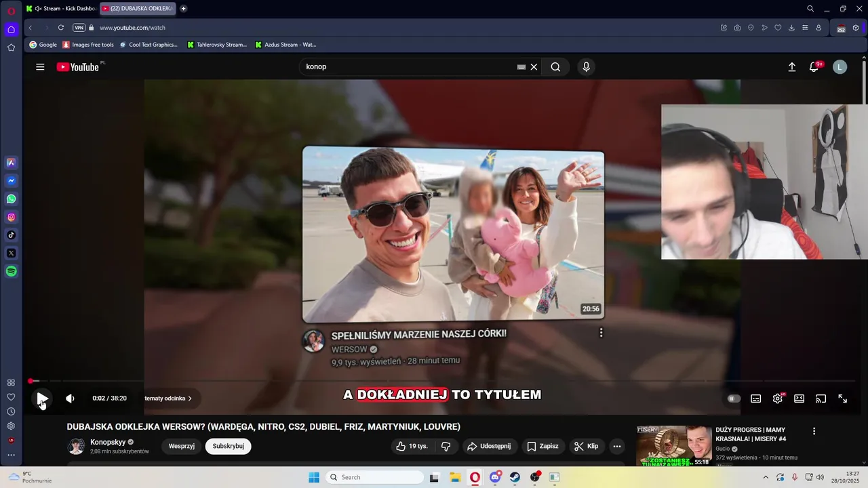Open Opera sidebar bookmarks star
This screenshot has width=868, height=488.
[11, 47]
